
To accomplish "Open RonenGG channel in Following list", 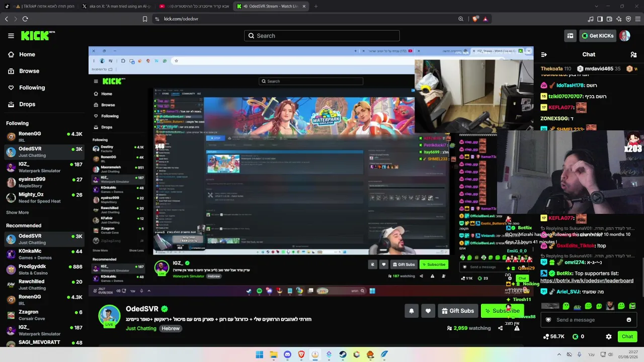I will (44, 137).
